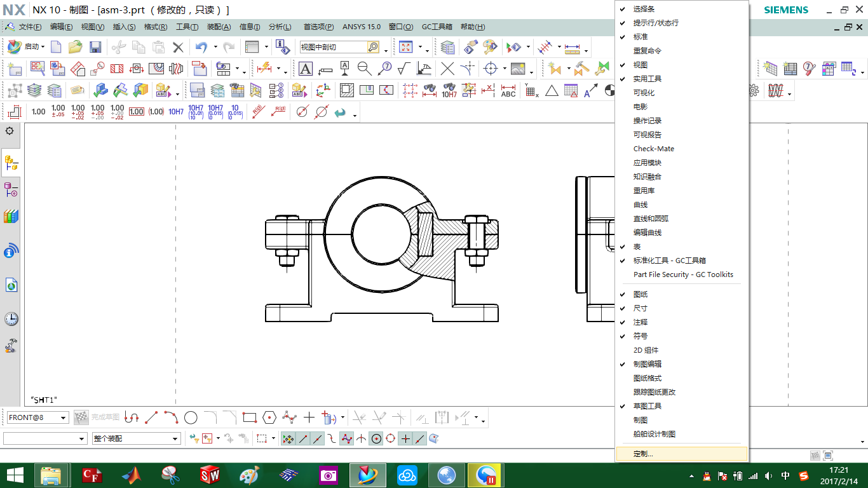The height and width of the screenshot is (488, 868).
Task: Open the 整个装配 selection scope dropdown
Action: point(176,438)
